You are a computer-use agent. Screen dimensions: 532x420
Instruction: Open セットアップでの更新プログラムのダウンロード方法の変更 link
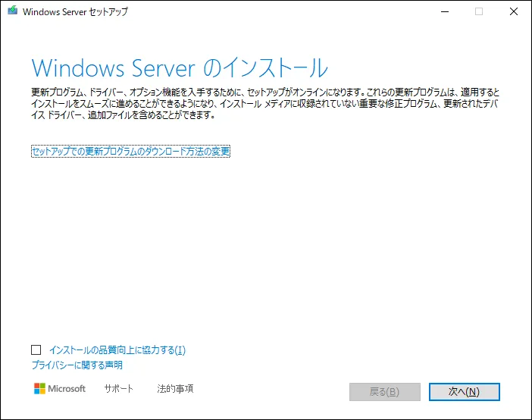pos(130,151)
